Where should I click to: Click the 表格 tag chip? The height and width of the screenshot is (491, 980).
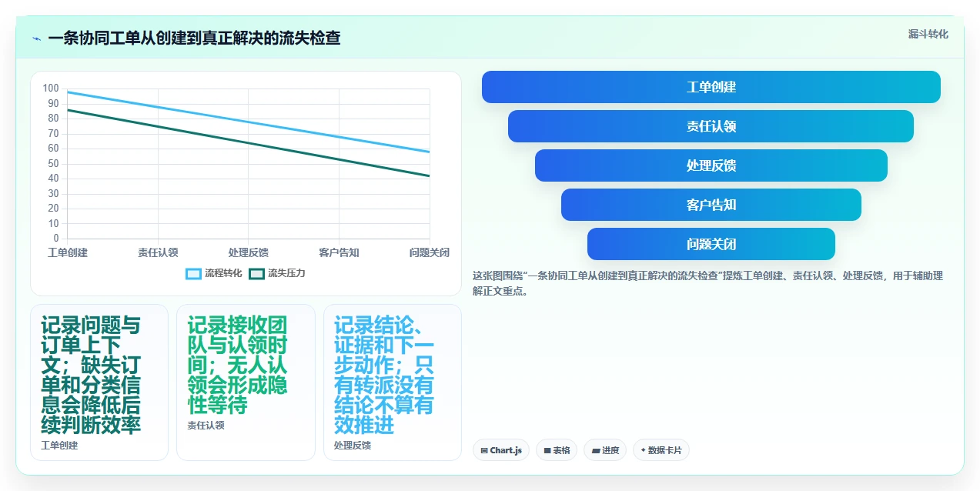pos(556,450)
